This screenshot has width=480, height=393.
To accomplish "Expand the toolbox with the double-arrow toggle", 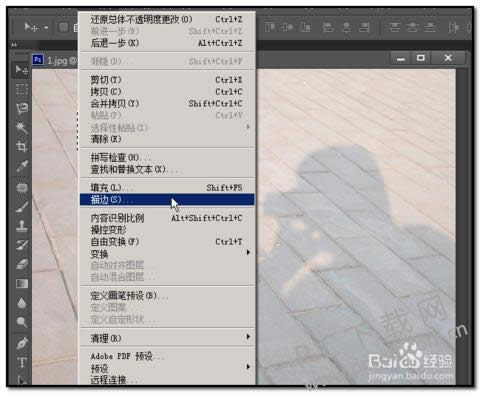I will (x=14, y=45).
